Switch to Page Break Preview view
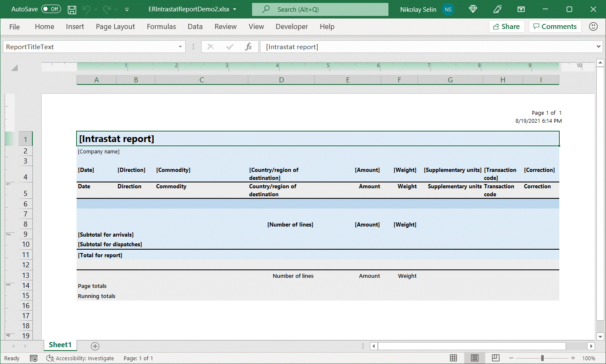The image size is (606, 364). (x=495, y=358)
